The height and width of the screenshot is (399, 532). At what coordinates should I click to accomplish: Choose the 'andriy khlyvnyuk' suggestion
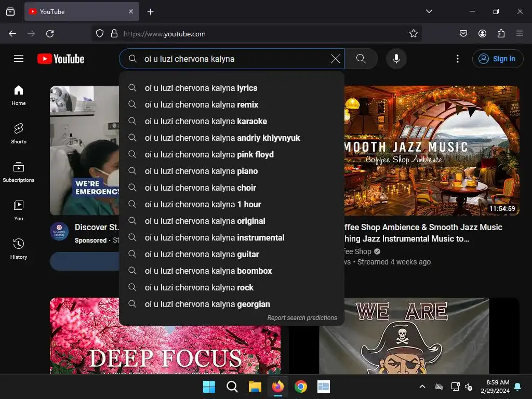[x=232, y=138]
